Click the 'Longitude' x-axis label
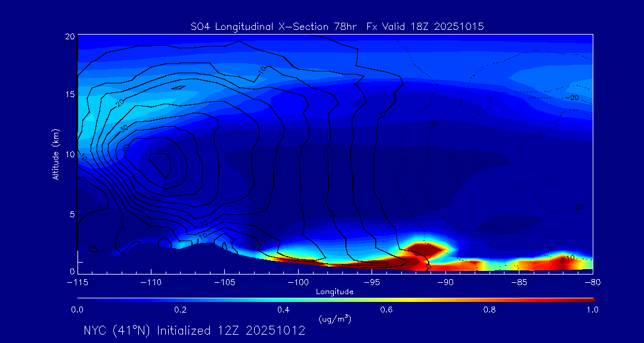This screenshot has height=343, width=644. point(335,292)
